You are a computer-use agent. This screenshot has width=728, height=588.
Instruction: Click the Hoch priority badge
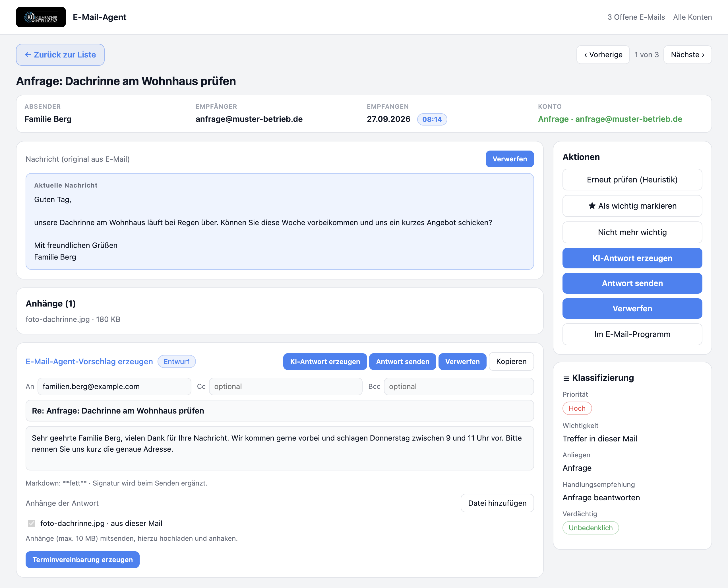point(577,408)
